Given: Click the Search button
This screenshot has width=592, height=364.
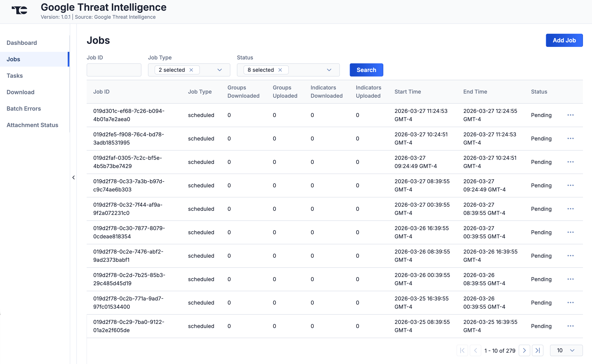Looking at the screenshot, I should coord(366,70).
